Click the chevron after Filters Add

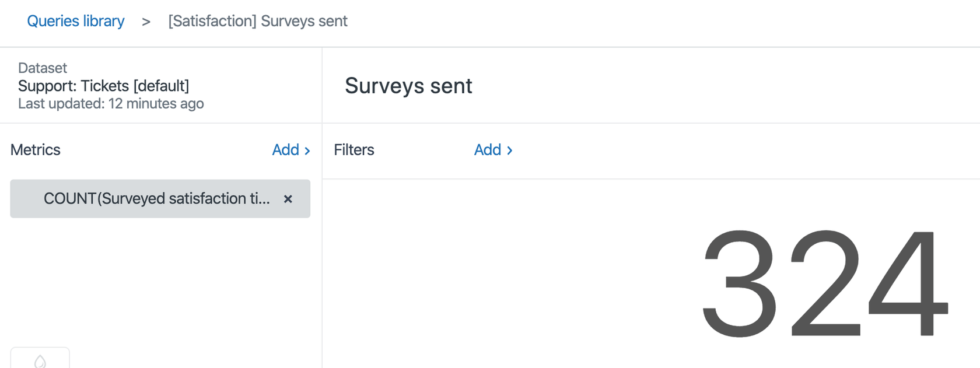510,150
